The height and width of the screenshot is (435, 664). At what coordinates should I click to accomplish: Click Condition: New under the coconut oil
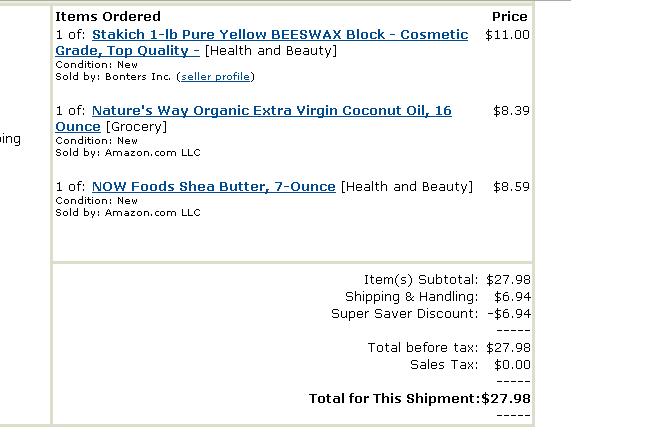(x=96, y=141)
